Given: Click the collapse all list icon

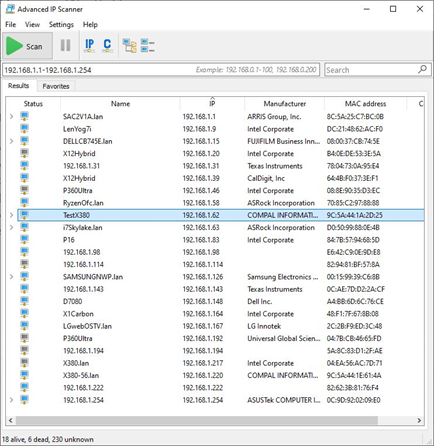Looking at the screenshot, I should 147,46.
